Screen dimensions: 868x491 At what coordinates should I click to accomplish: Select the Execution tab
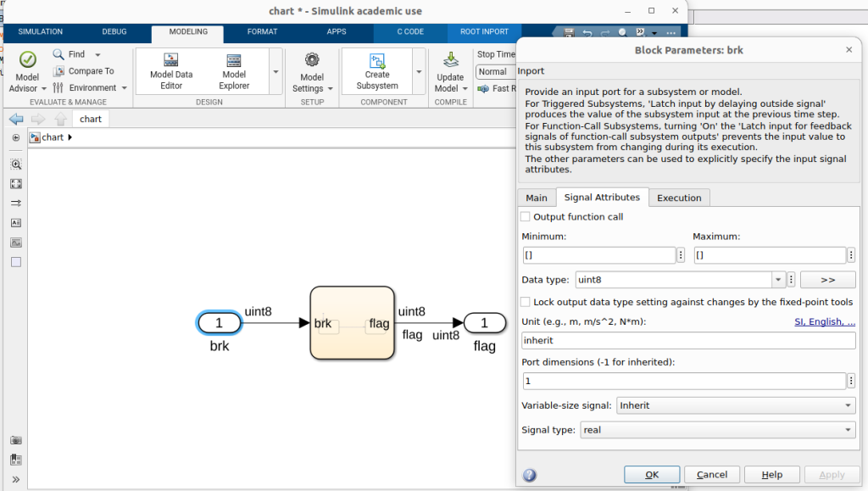679,198
